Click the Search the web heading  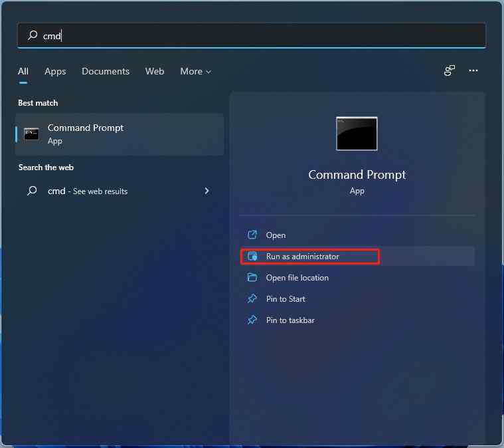point(46,168)
